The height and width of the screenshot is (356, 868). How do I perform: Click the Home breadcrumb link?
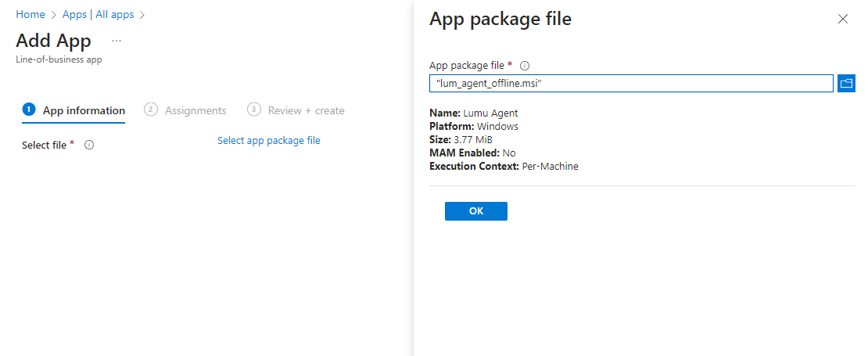click(30, 14)
